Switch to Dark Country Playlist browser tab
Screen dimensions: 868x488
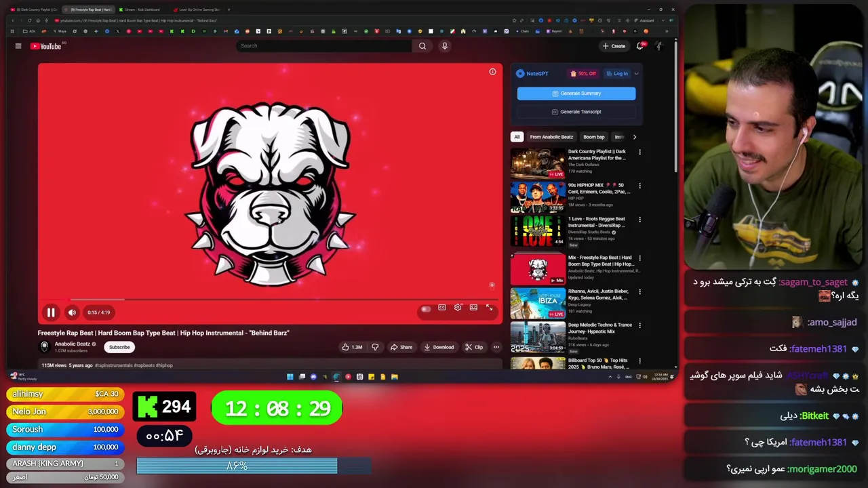coord(34,9)
